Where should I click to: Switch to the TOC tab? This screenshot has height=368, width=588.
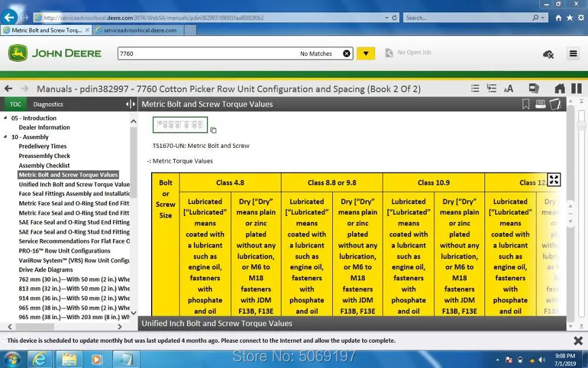pos(15,104)
